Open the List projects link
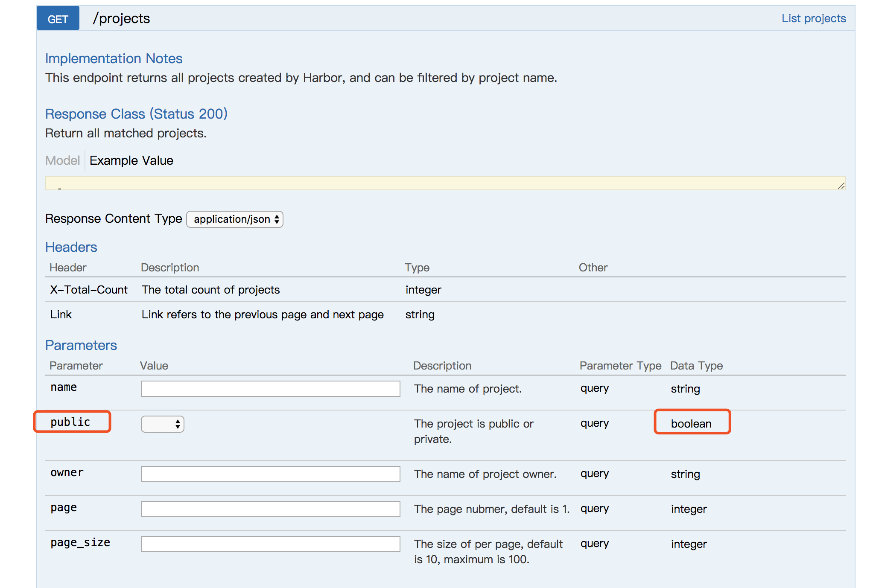Image resolution: width=876 pixels, height=588 pixels. (x=813, y=18)
